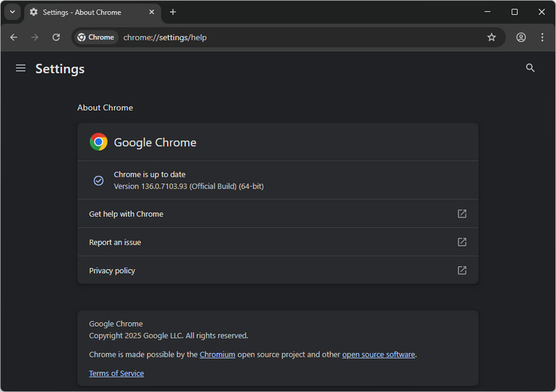556x392 pixels.
Task: Open the Report an issue row
Action: click(x=278, y=242)
